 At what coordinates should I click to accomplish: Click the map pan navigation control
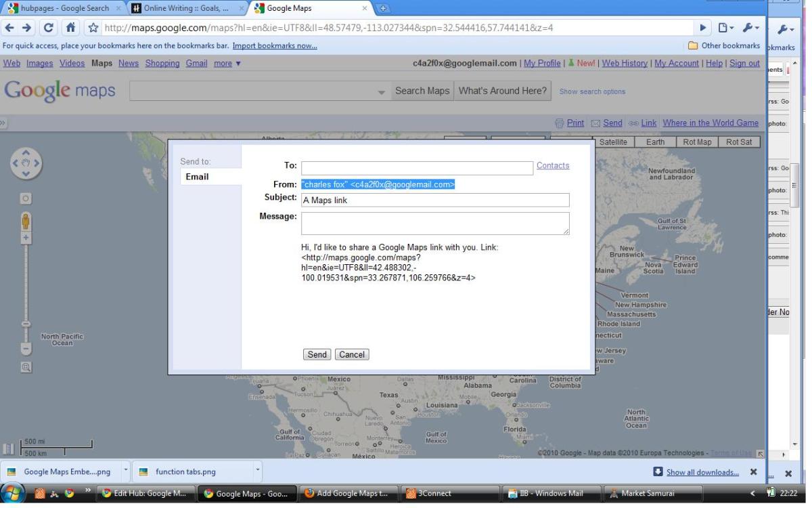(26, 163)
